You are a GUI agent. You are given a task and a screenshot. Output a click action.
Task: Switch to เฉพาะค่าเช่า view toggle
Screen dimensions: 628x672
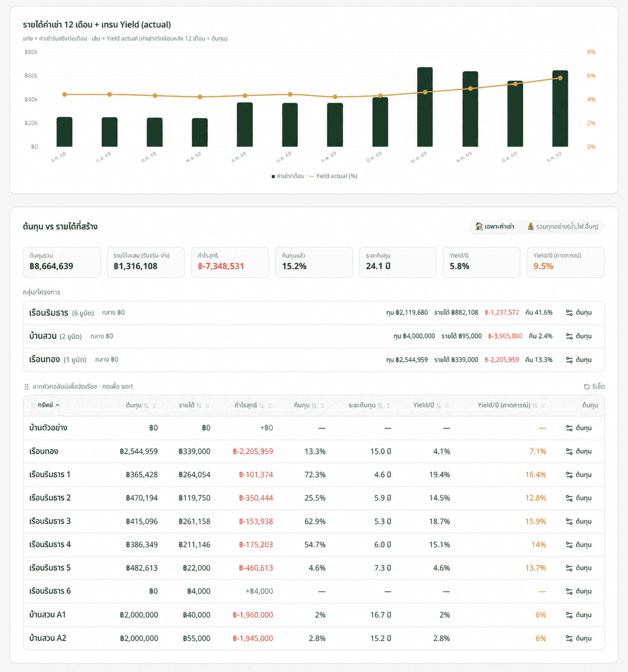click(495, 226)
